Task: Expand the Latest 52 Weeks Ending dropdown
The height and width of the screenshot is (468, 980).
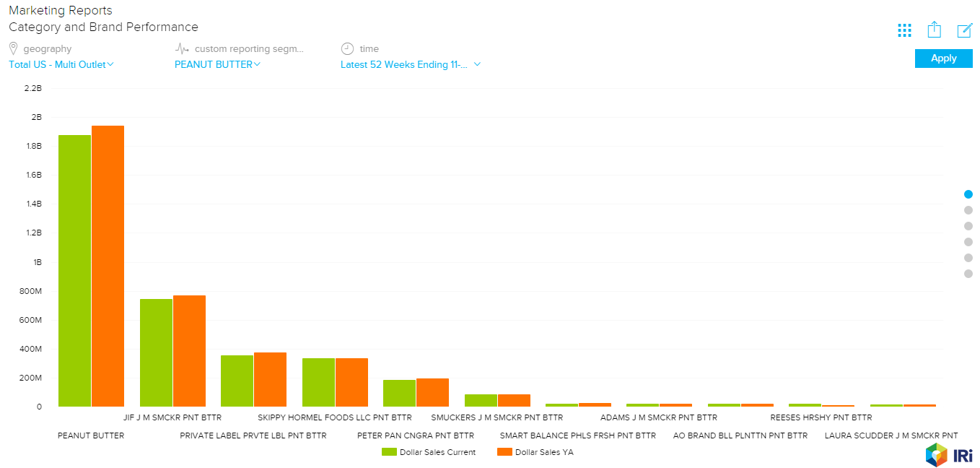Action: click(x=411, y=64)
